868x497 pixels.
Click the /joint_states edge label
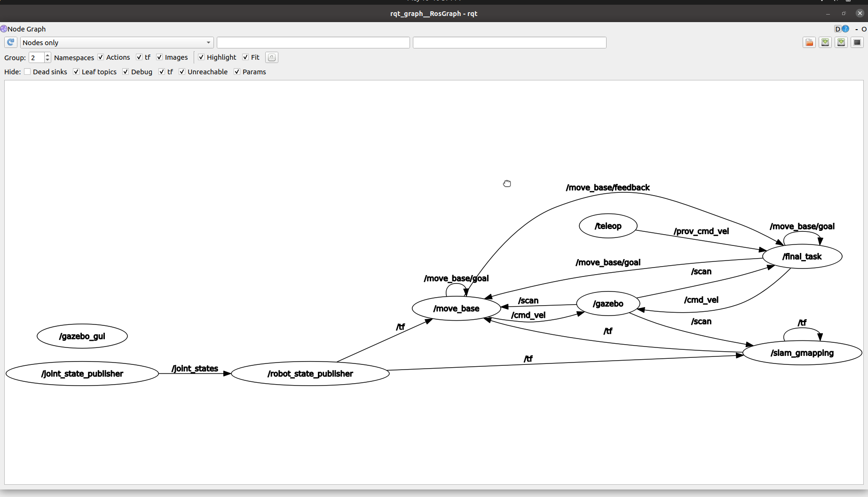pyautogui.click(x=195, y=368)
